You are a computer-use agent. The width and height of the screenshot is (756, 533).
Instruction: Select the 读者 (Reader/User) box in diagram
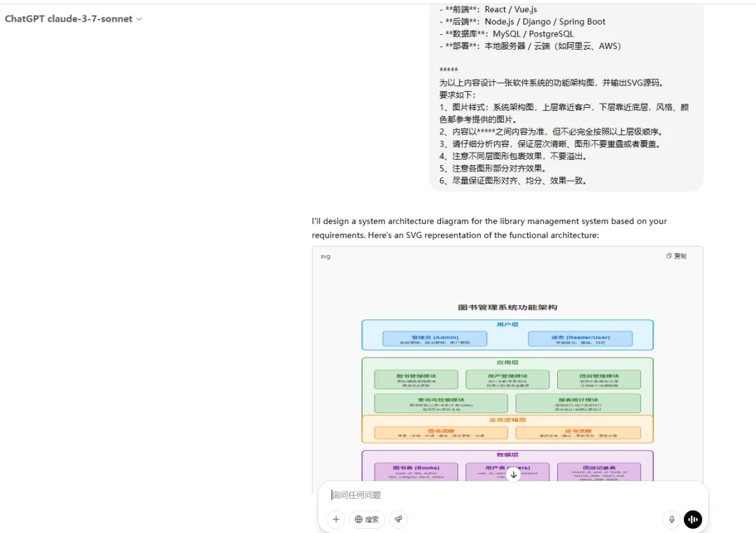580,338
